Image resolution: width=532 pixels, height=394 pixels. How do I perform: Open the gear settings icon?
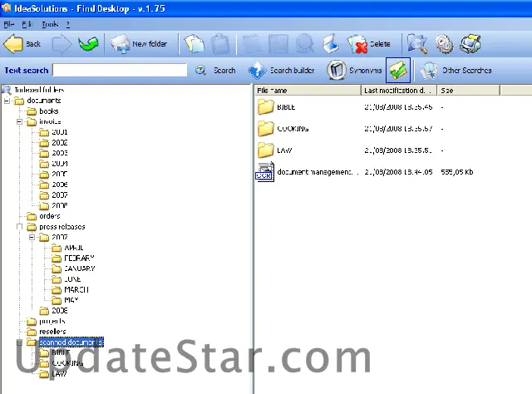(444, 44)
